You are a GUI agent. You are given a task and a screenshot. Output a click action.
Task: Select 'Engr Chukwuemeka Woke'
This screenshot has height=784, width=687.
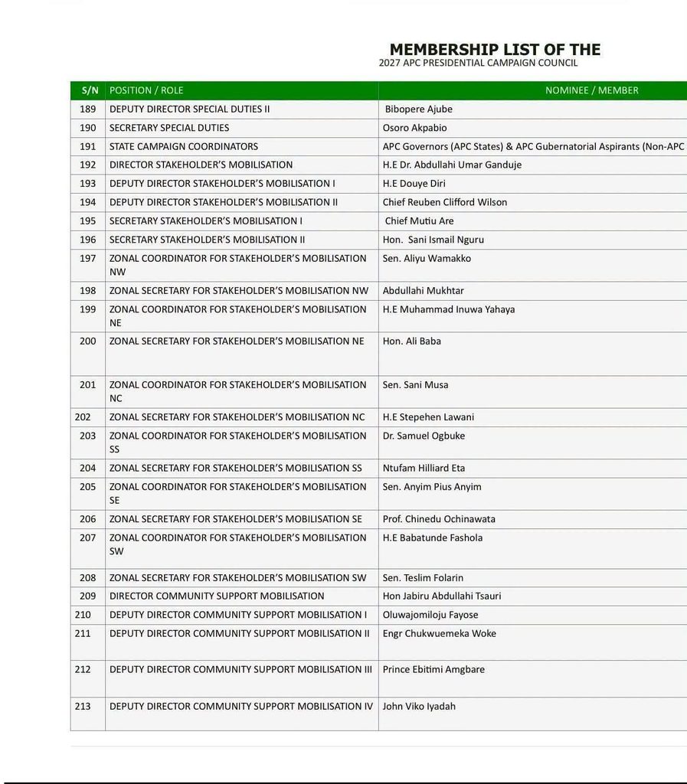pos(440,633)
